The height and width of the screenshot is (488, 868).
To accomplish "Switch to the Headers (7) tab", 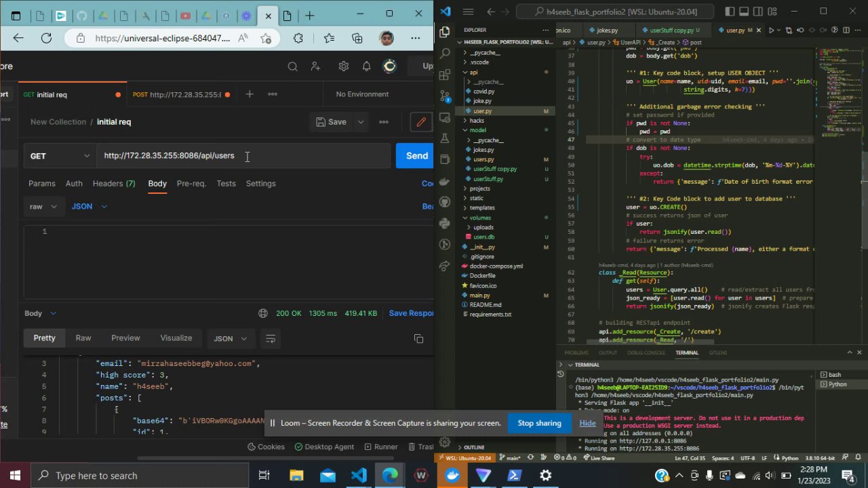I will pos(114,184).
